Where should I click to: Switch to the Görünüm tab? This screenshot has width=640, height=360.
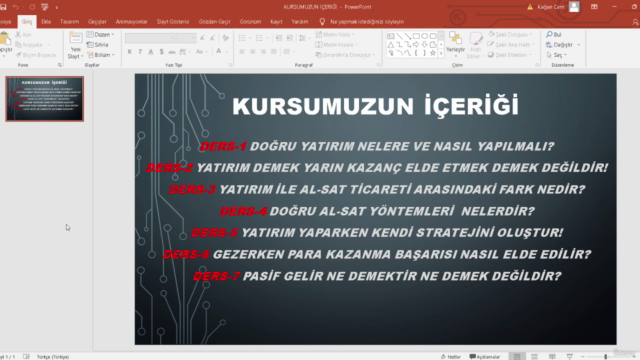[250, 22]
